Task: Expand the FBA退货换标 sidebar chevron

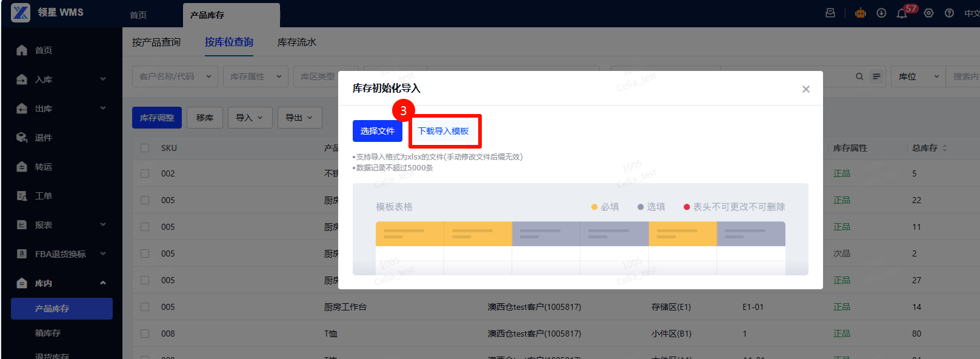Action: click(103, 253)
